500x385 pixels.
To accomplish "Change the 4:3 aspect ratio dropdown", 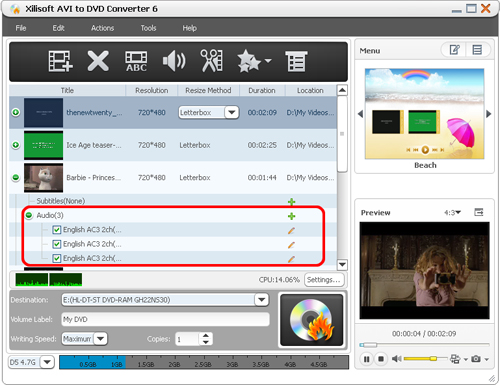I will (452, 212).
